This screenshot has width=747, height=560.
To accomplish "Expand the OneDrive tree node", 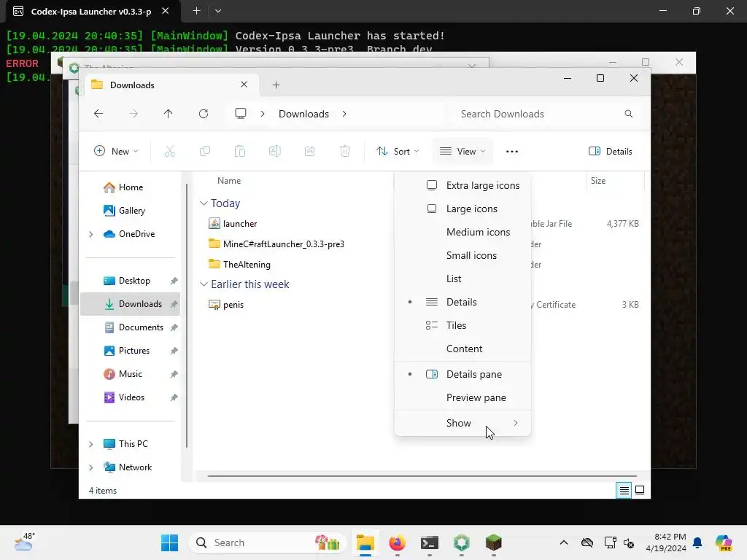I will 91,234.
